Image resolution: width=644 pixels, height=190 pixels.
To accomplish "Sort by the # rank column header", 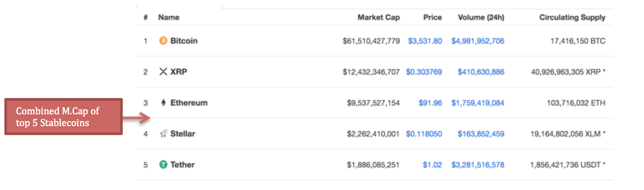I will click(145, 17).
